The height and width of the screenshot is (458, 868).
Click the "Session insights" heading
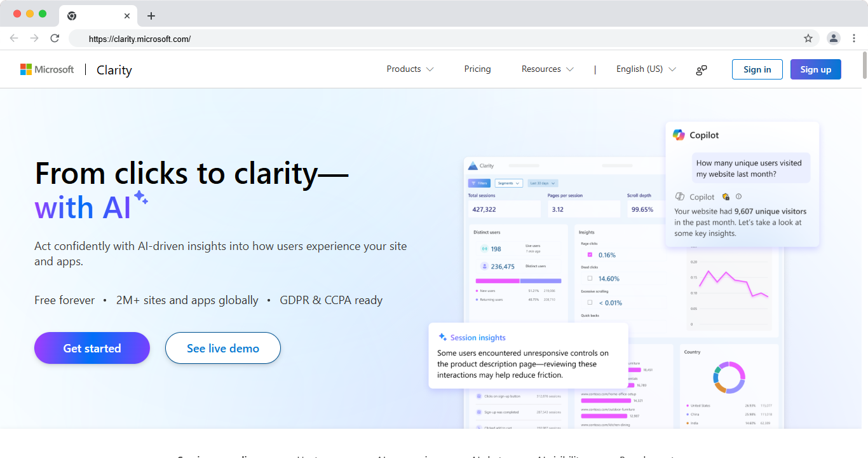click(x=478, y=338)
